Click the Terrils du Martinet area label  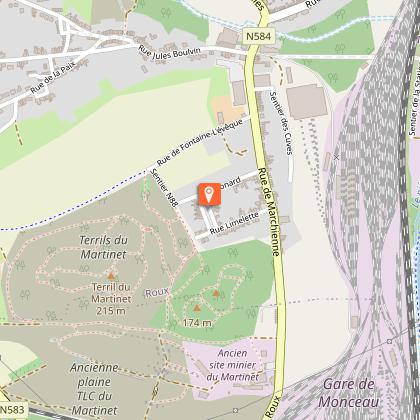pos(103,247)
